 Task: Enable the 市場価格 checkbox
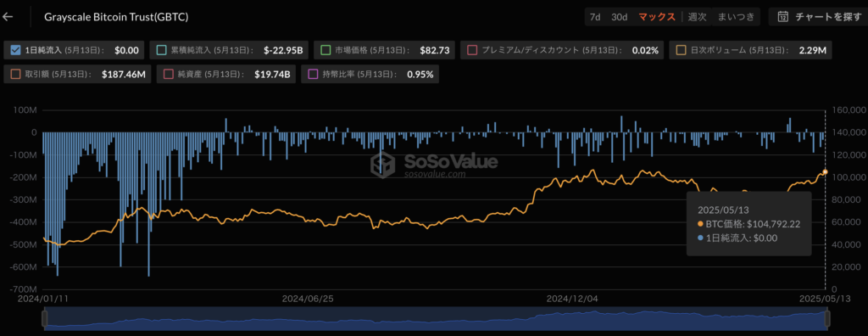325,50
